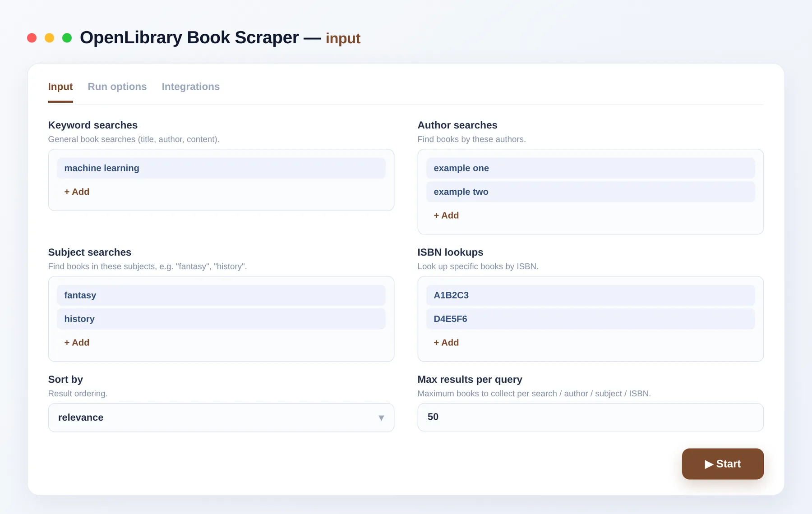This screenshot has height=514, width=812.
Task: Click the Max results per query field
Action: pos(591,417)
